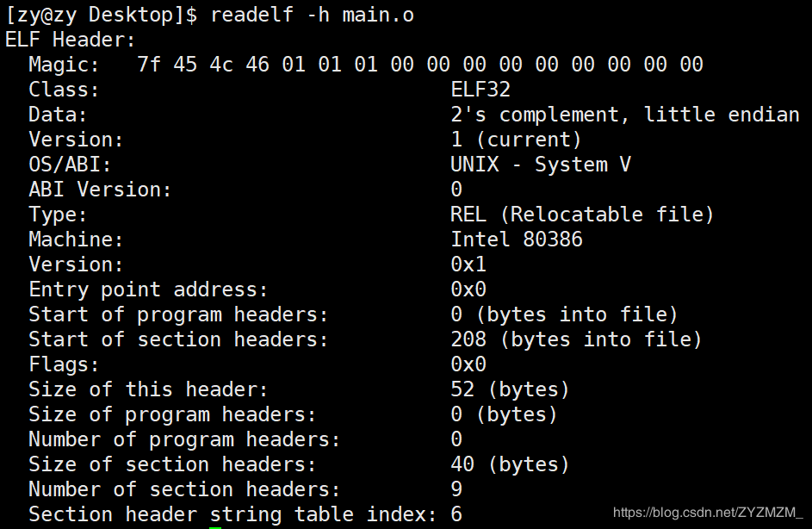The width and height of the screenshot is (812, 529).
Task: Click the 'Machine:' label
Action: [76, 240]
